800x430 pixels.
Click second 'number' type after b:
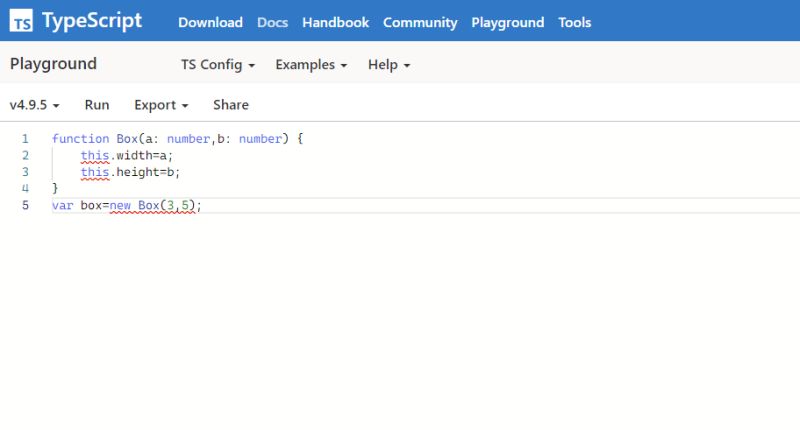pyautogui.click(x=260, y=139)
